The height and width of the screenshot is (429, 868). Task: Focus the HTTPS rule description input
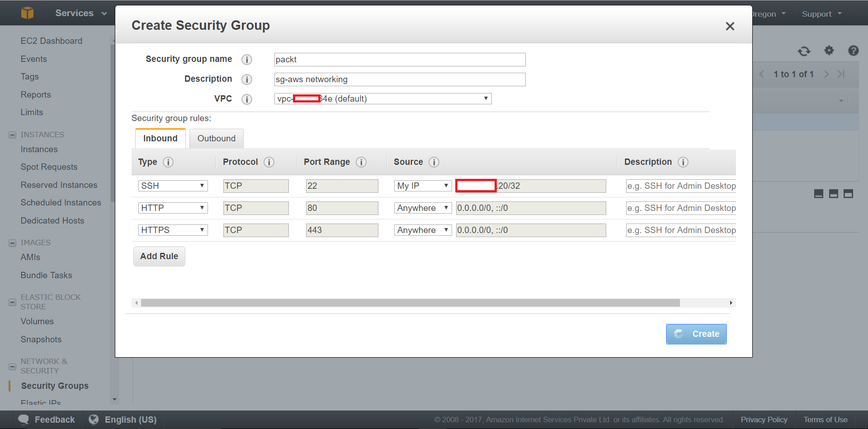click(681, 230)
